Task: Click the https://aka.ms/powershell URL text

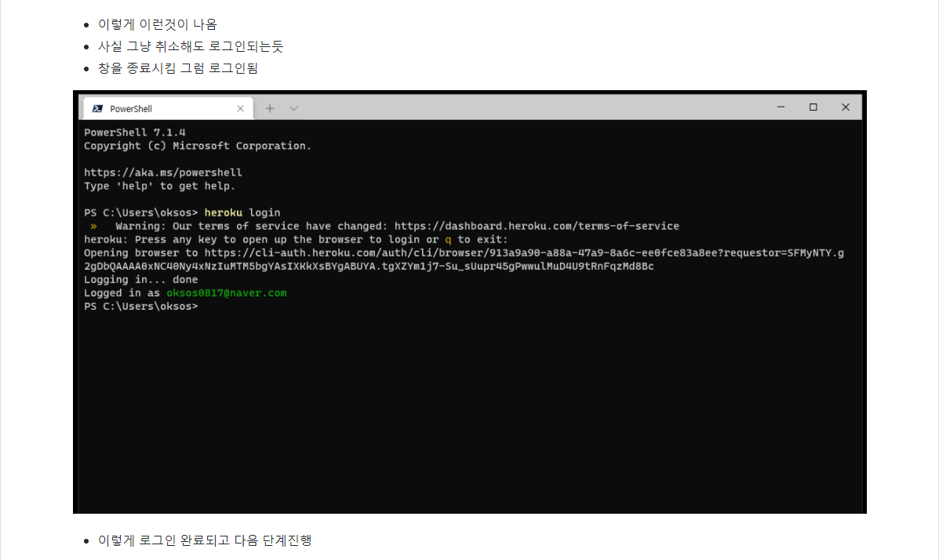Action: coord(163,173)
